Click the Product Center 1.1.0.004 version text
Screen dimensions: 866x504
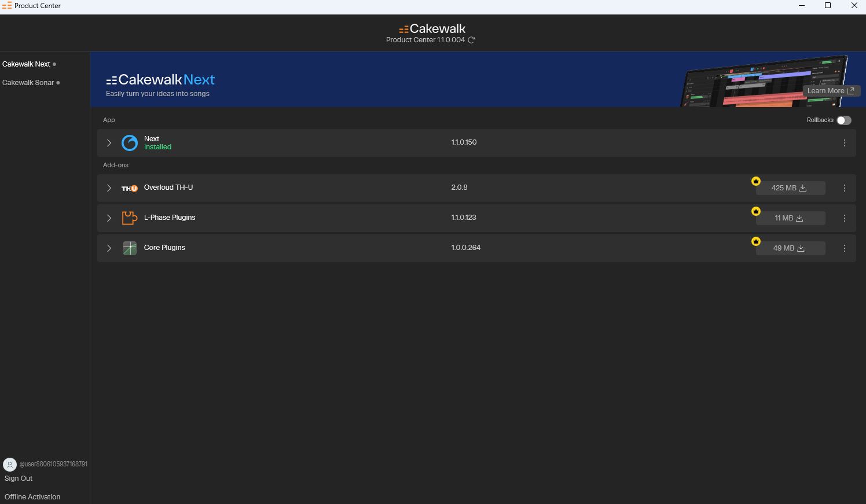[x=425, y=40]
